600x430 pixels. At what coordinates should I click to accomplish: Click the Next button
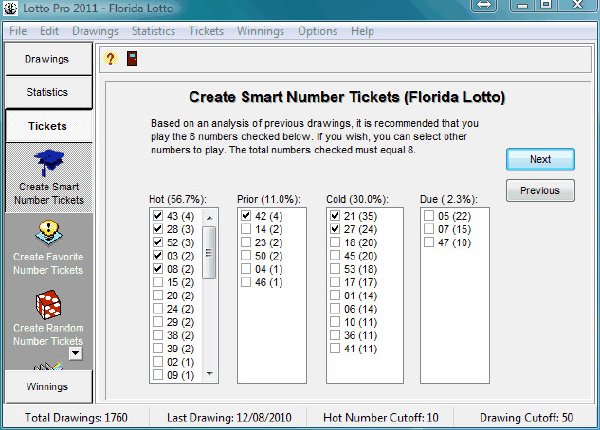[540, 159]
